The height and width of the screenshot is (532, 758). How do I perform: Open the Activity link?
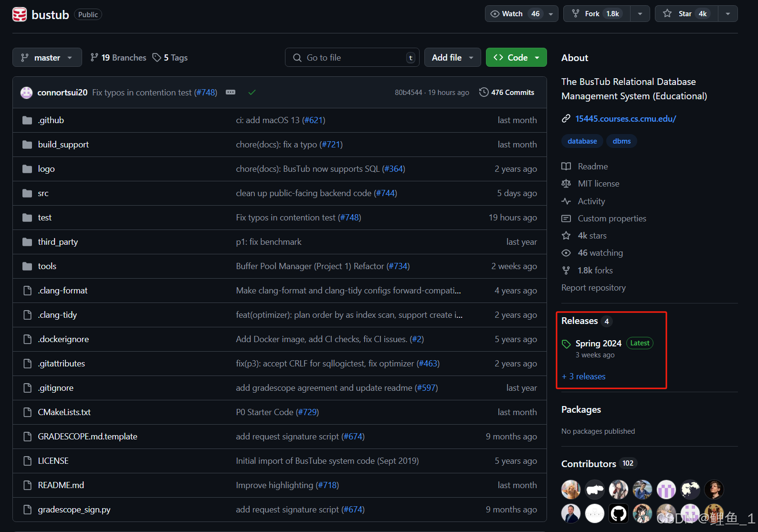(591, 201)
